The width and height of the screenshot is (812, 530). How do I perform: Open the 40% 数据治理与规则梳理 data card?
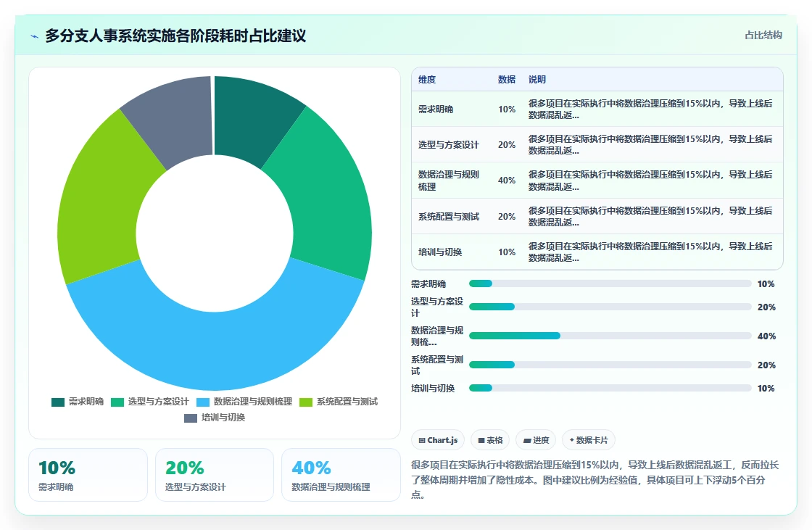[x=341, y=475]
